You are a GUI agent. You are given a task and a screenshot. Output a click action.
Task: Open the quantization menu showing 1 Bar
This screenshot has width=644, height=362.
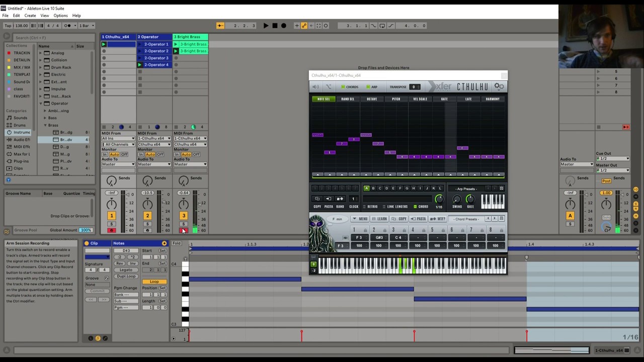(86, 26)
